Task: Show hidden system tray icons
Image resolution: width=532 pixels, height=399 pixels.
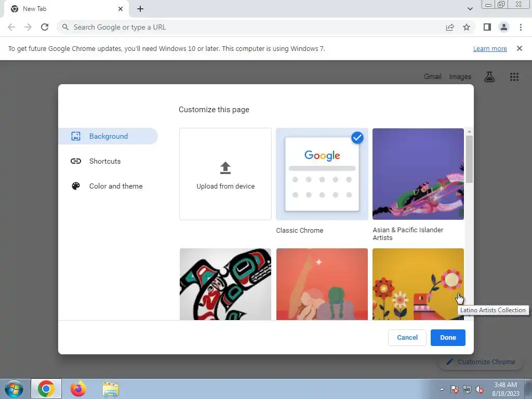Action: coord(442,389)
